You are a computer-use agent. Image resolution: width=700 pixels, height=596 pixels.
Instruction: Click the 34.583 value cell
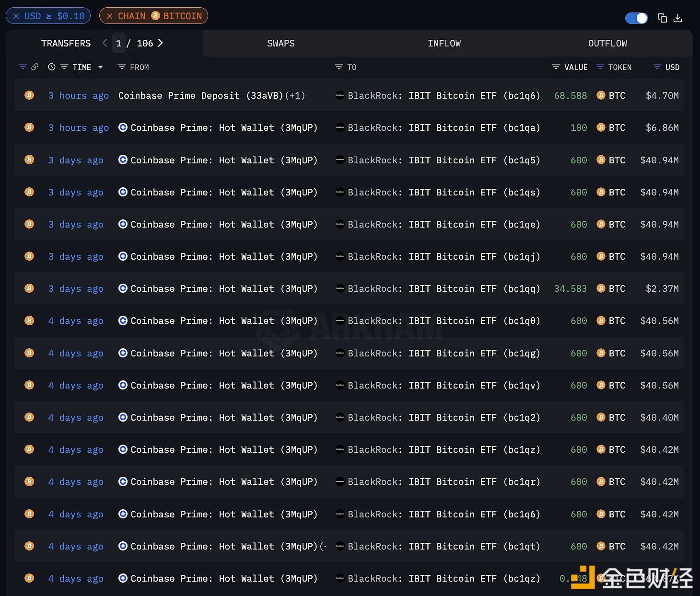571,289
